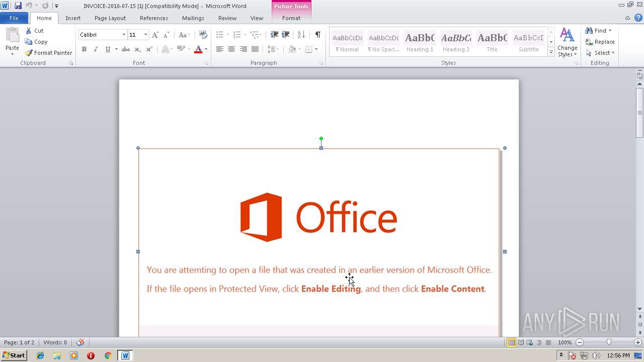Align text to the left

(220, 49)
